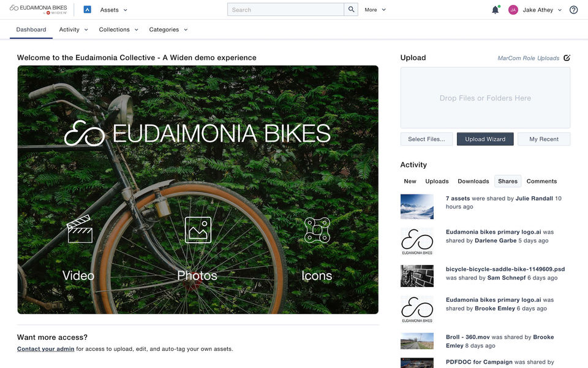Open the snowy mountain thumbnail
Viewport: 588px width, 368px height.
417,207
